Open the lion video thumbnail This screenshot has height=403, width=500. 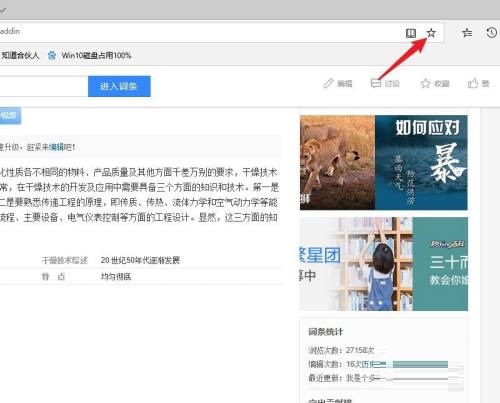337,163
